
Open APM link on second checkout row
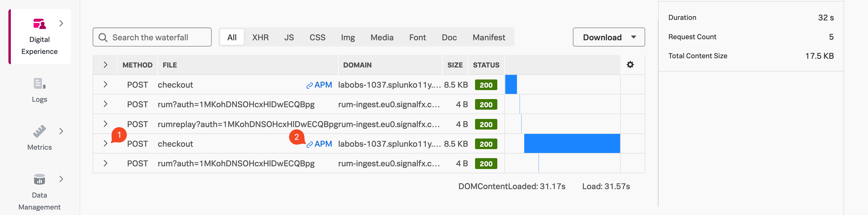tap(319, 144)
